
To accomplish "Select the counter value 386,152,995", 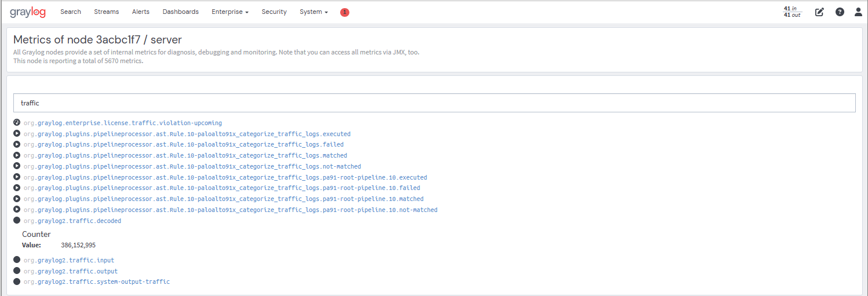I will click(78, 245).
